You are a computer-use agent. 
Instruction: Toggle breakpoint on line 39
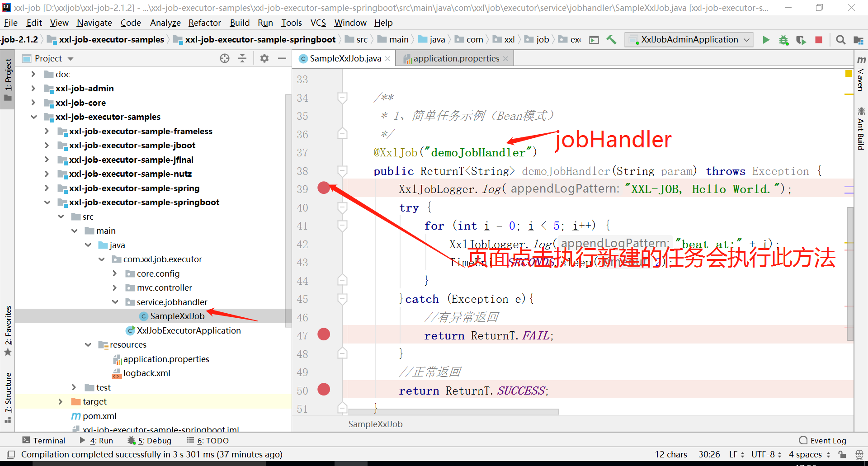[x=324, y=188]
